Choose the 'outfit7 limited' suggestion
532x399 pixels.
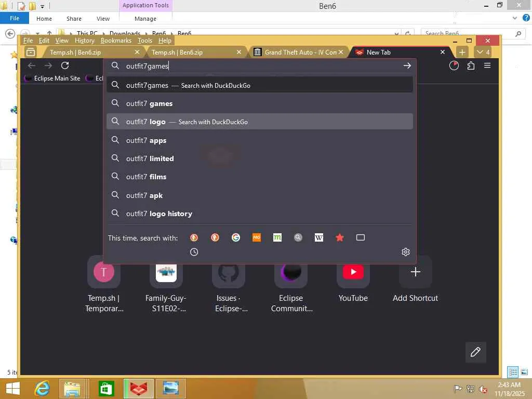pos(260,158)
